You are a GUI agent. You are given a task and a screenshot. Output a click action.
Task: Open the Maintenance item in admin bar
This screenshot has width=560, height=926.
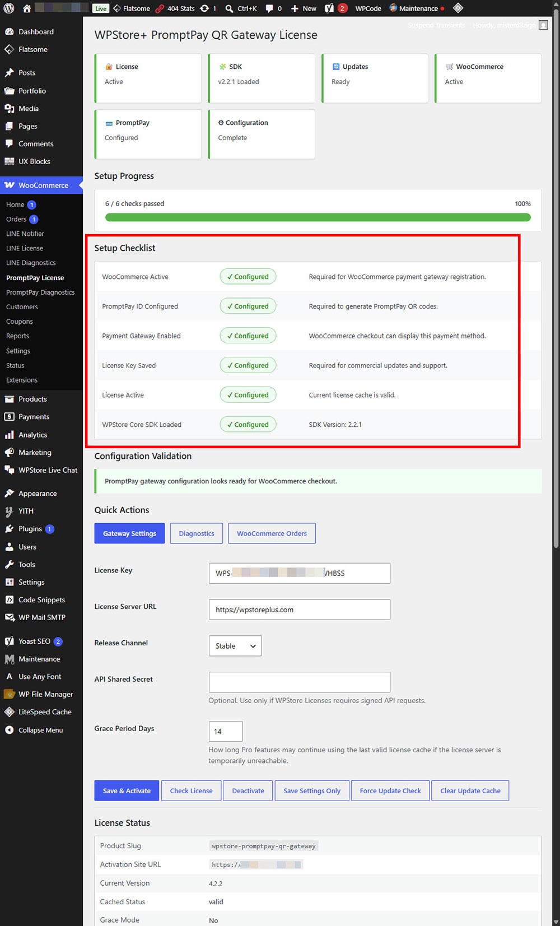click(417, 8)
